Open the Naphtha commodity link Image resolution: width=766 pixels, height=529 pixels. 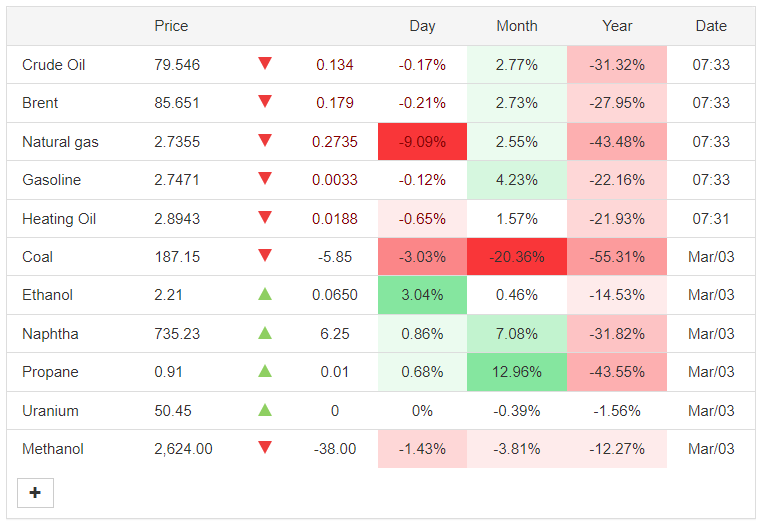click(50, 334)
